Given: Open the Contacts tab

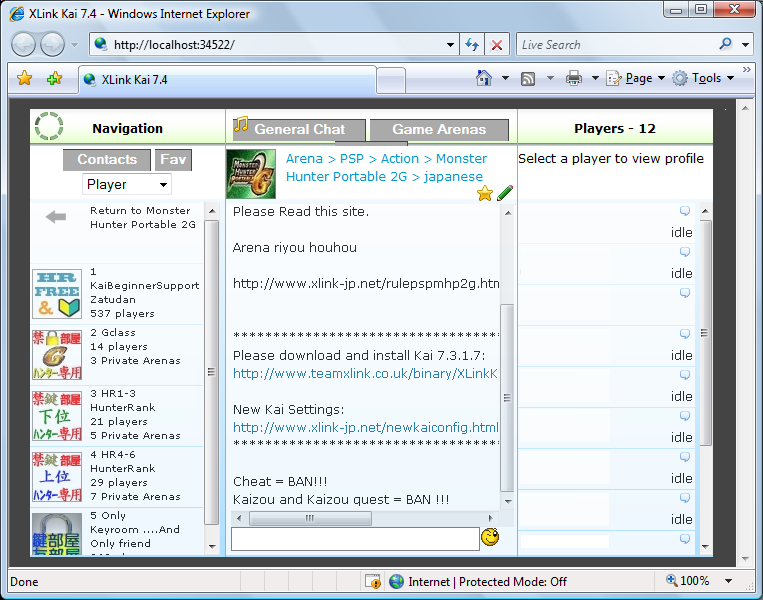Looking at the screenshot, I should (x=107, y=160).
